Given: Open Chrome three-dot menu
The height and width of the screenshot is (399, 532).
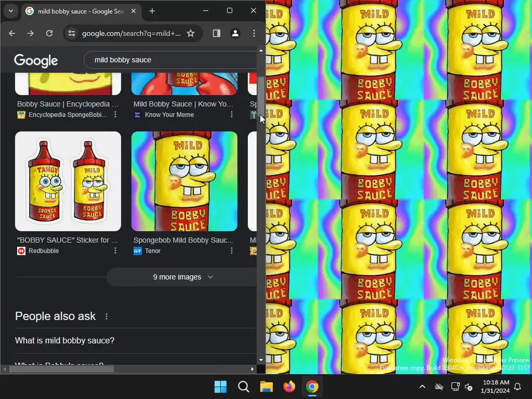Looking at the screenshot, I should coord(254,33).
